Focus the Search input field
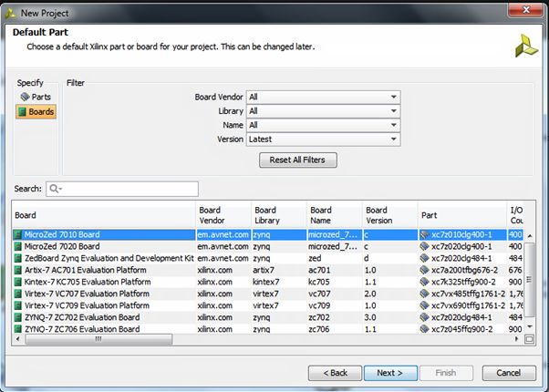 (x=129, y=190)
